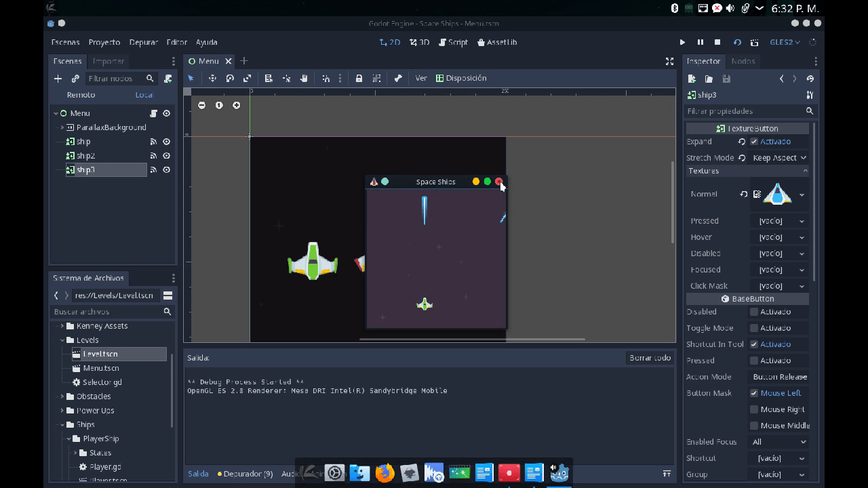Toggle visibility of ship node
This screenshot has width=868, height=488.
pyautogui.click(x=166, y=142)
